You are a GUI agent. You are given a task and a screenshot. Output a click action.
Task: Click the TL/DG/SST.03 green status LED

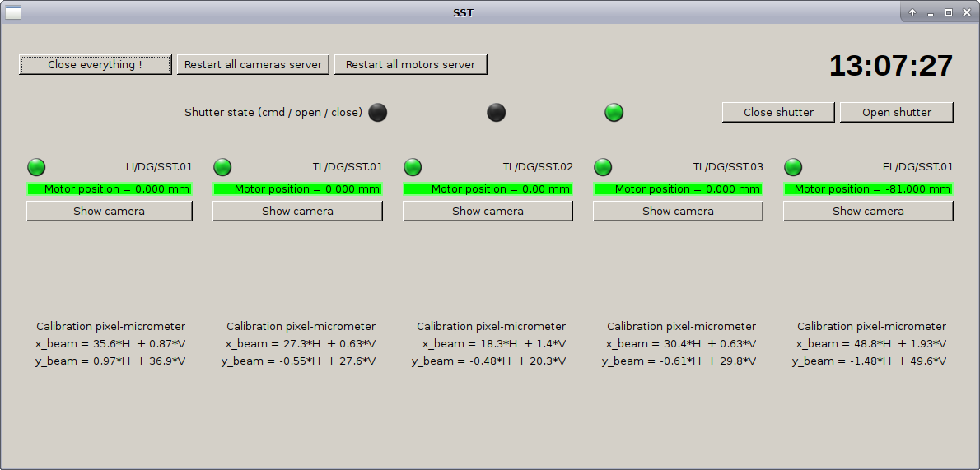coord(603,167)
